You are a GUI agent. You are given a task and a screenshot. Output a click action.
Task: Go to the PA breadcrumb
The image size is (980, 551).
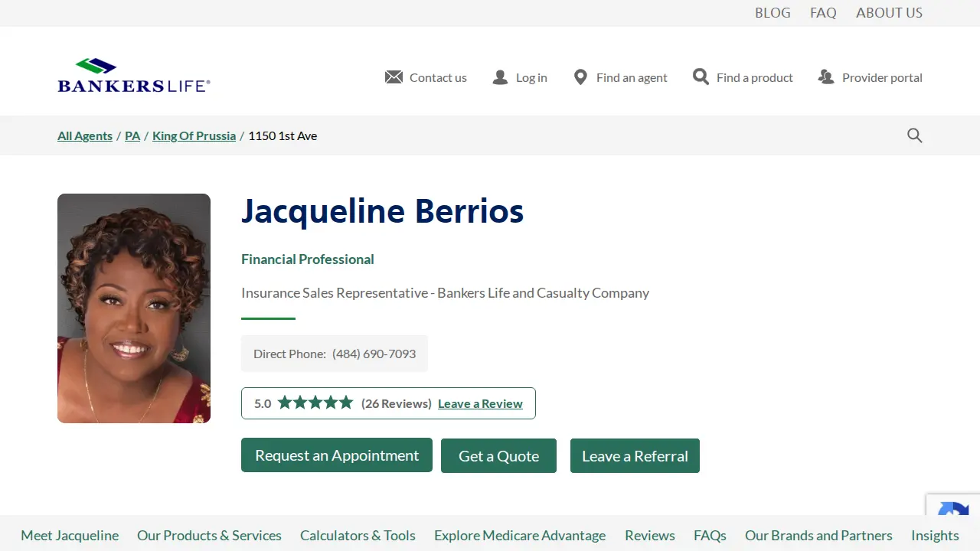click(x=132, y=135)
